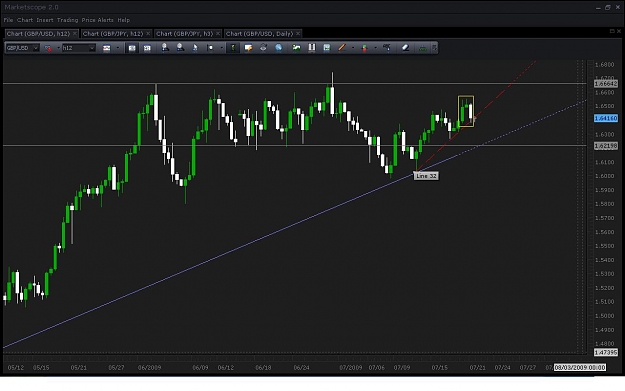
Task: Open the Insert menu
Action: 45,20
